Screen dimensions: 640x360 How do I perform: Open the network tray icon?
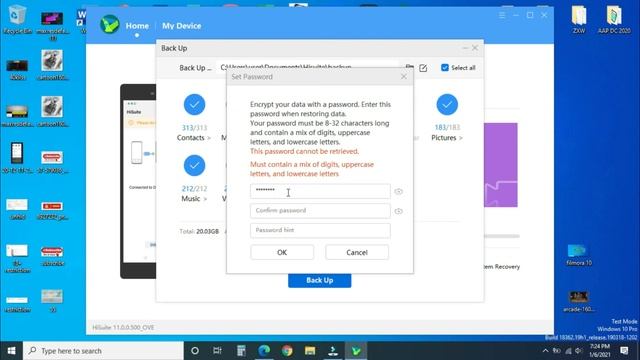[568, 351]
